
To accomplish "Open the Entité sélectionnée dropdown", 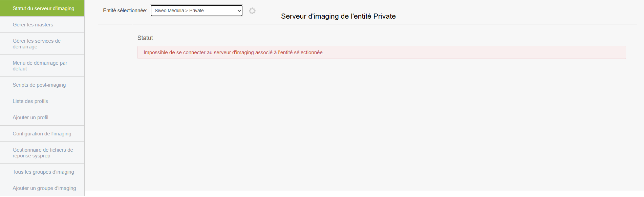I will click(x=196, y=10).
